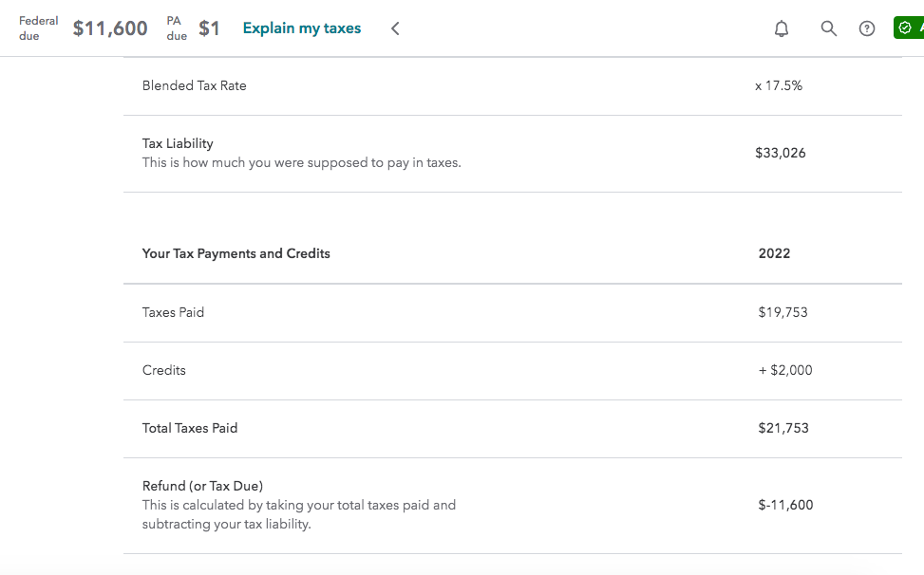Click Your Tax Payments and Credits header
Image resolution: width=924 pixels, height=575 pixels.
[236, 253]
